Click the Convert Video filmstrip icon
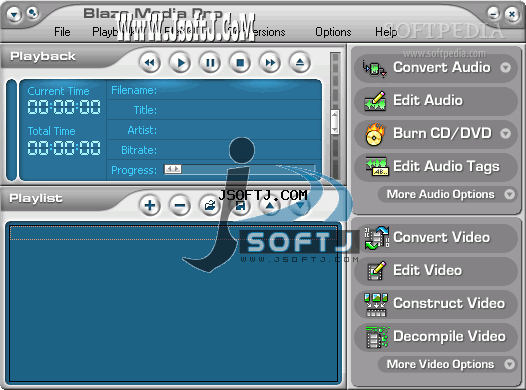Screen dimensions: 526x390 pos(377,237)
